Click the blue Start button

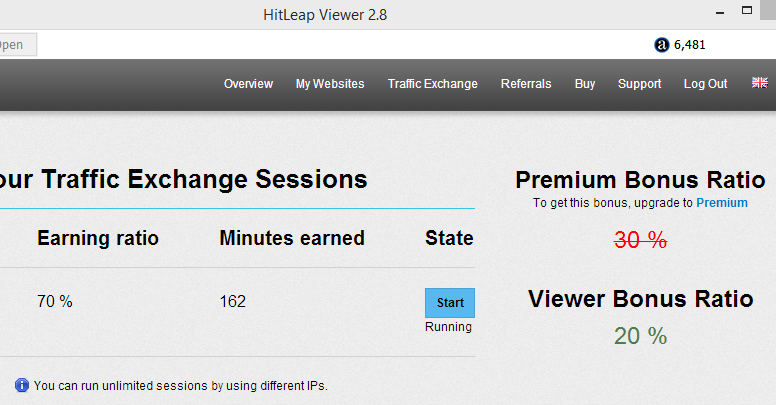coord(450,303)
